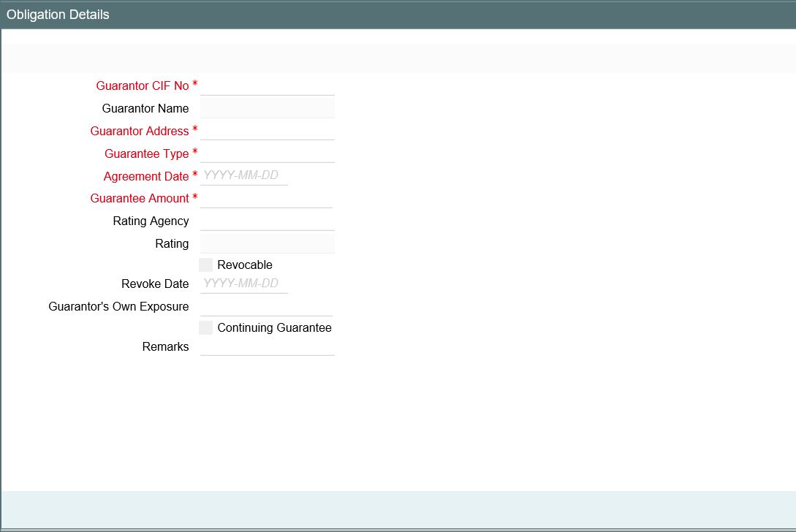Click the 'Revoke Date' label

pyautogui.click(x=155, y=284)
